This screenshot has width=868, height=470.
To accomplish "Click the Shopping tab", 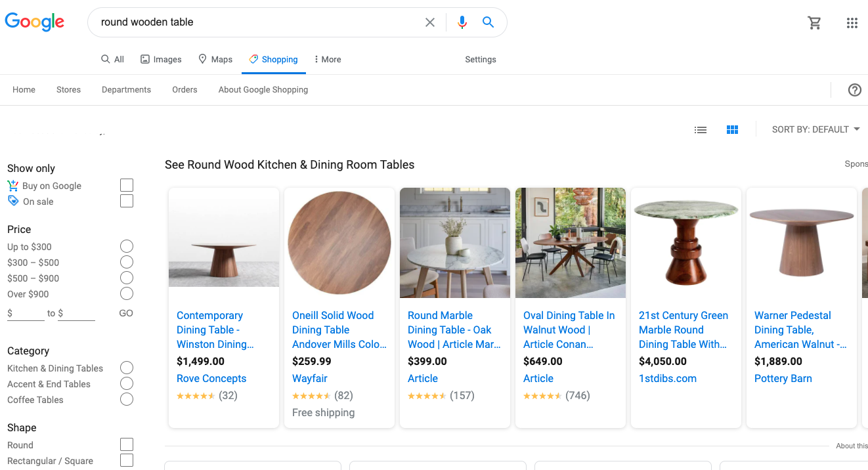I will 273,59.
